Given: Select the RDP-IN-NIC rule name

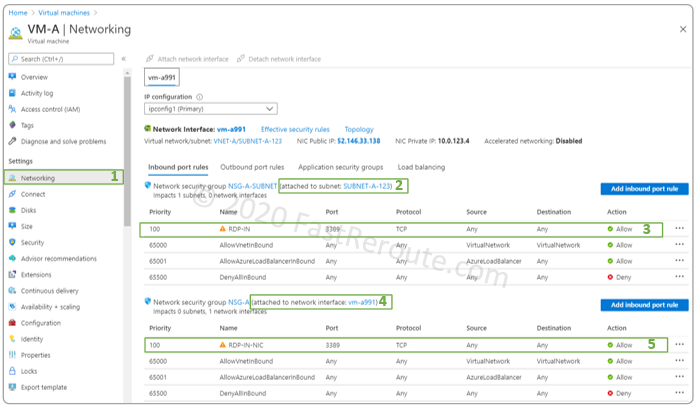Looking at the screenshot, I should (x=245, y=345).
